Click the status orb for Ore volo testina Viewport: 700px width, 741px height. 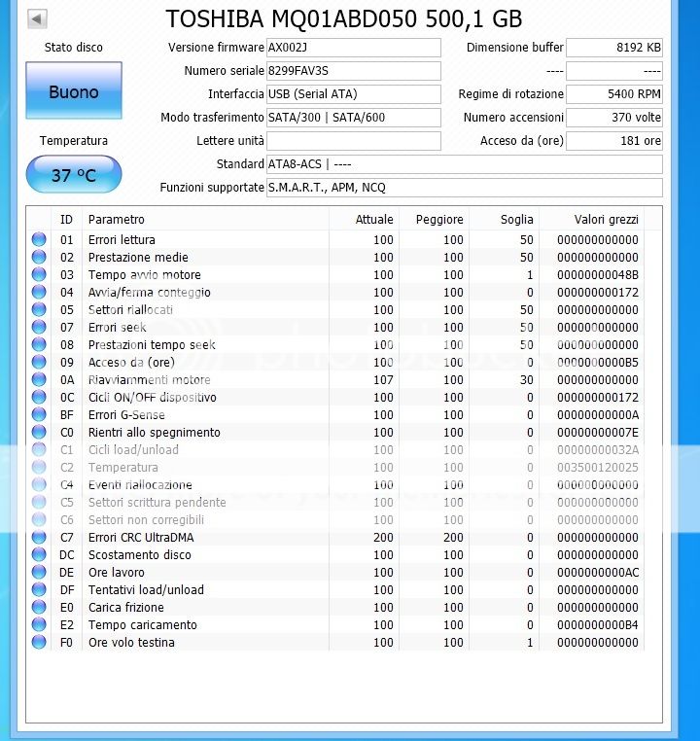click(39, 643)
